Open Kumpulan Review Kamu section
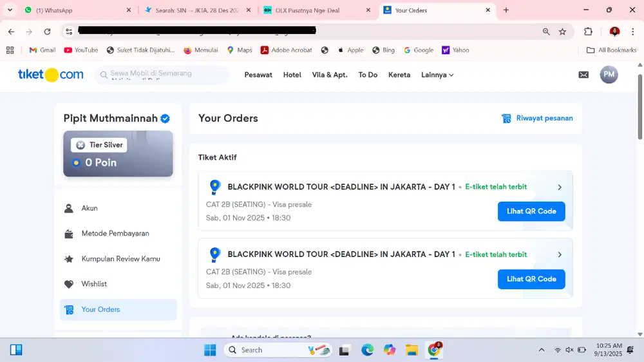 (120, 259)
